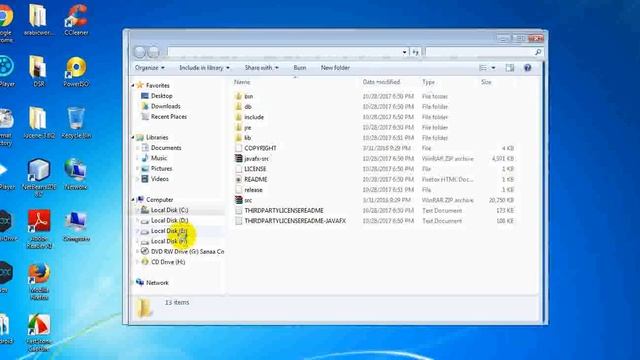
Task: Open the db folder
Action: [x=247, y=107]
